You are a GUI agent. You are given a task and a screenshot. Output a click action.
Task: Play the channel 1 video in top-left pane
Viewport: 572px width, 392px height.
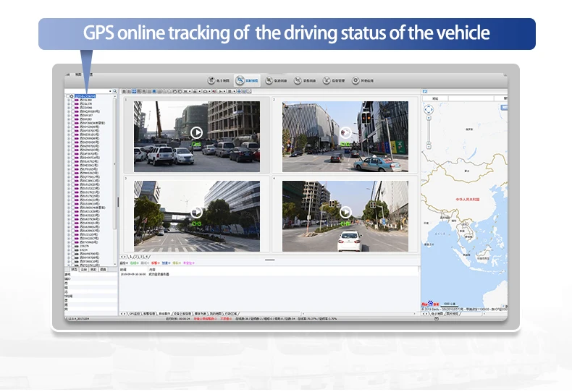pyautogui.click(x=196, y=132)
